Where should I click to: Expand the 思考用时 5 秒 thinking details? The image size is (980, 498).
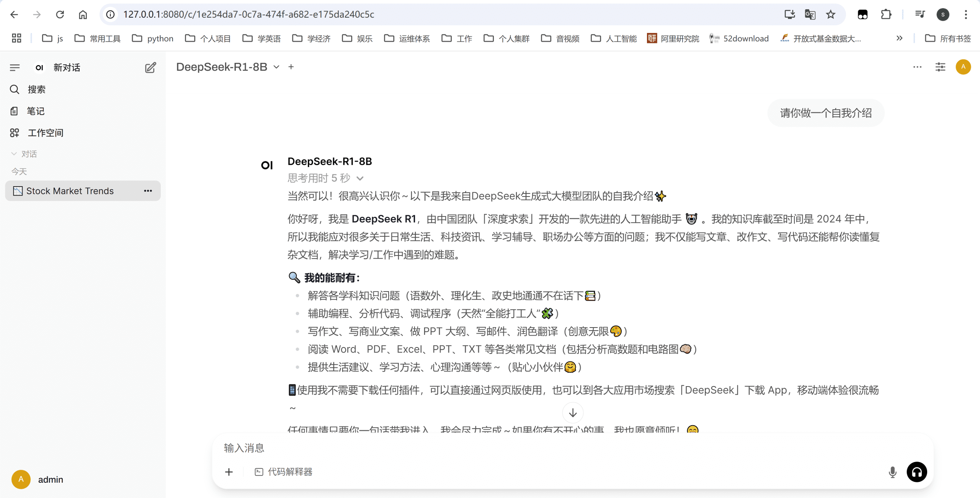click(x=325, y=178)
